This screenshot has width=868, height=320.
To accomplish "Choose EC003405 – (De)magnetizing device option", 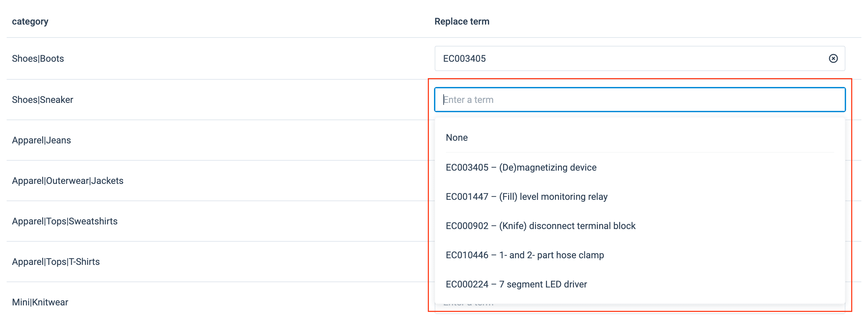I will pyautogui.click(x=521, y=167).
